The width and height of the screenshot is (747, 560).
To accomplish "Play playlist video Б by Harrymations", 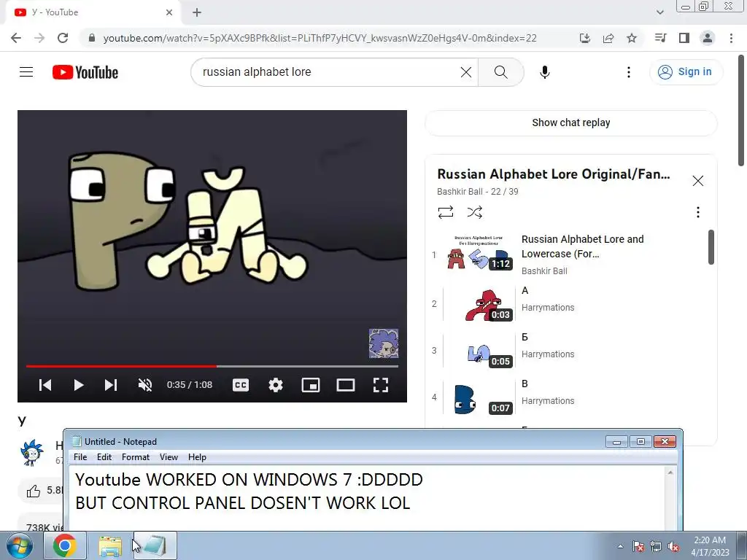I will click(570, 350).
